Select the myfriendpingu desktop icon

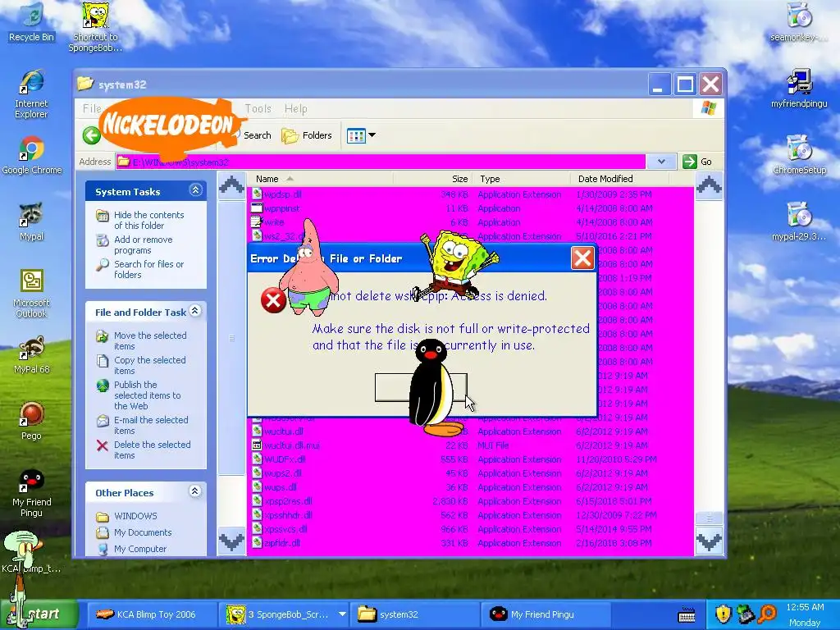(x=799, y=89)
